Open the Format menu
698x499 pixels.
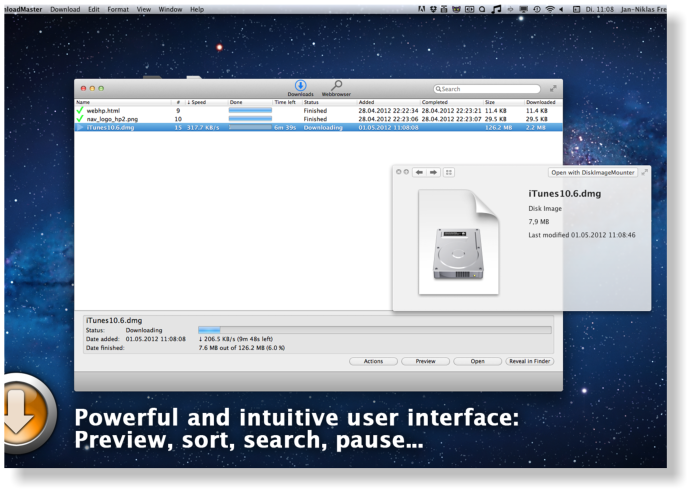[118, 9]
